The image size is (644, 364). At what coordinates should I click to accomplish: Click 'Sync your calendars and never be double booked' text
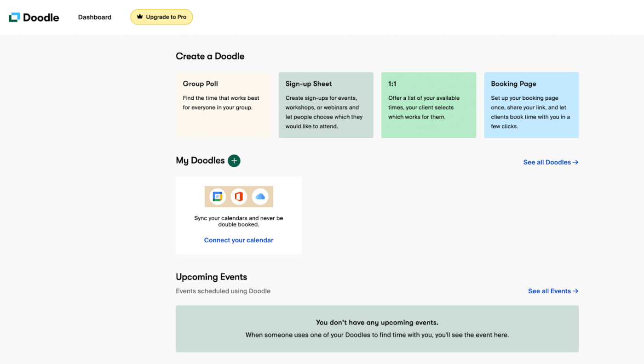pyautogui.click(x=239, y=221)
